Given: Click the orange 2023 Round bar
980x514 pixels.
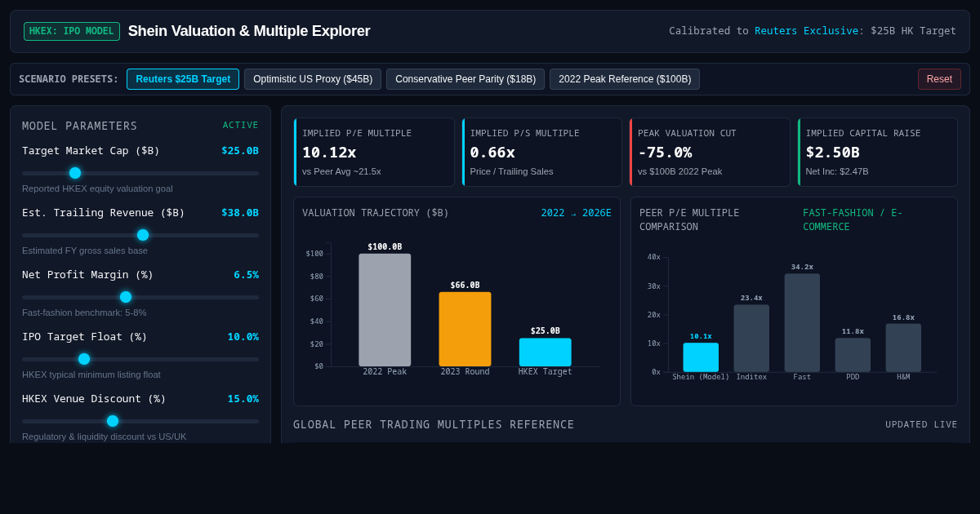Looking at the screenshot, I should 465,329.
